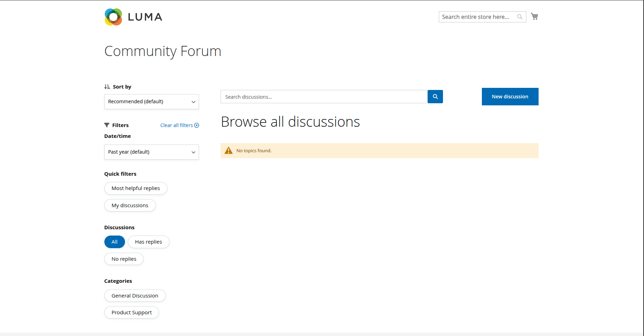Click the sort order icon beside Sort by

pyautogui.click(x=107, y=87)
